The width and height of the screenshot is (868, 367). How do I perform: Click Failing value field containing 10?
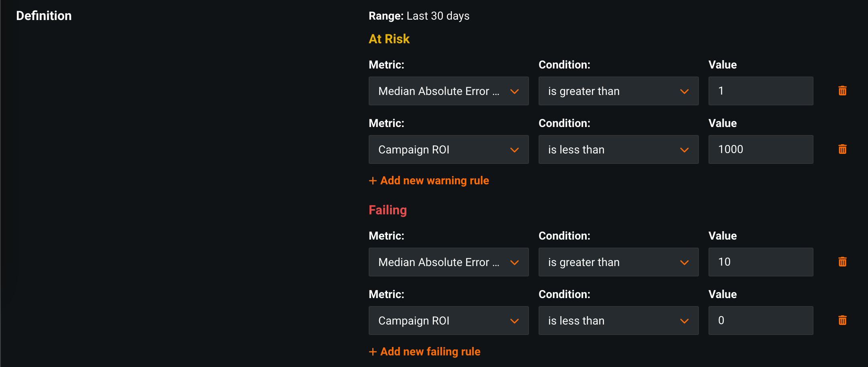(x=761, y=262)
